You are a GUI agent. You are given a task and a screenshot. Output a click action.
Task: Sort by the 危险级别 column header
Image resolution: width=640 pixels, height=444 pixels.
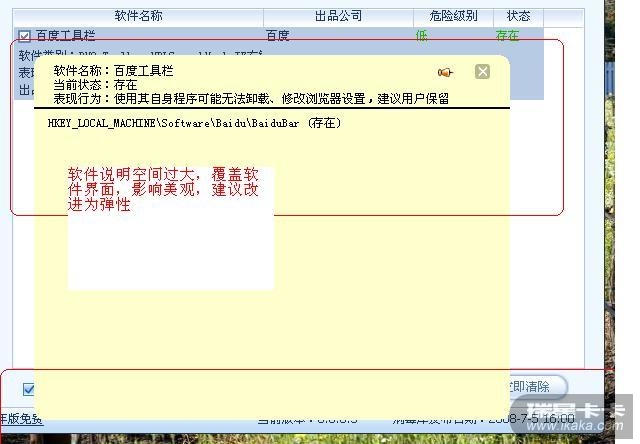pyautogui.click(x=453, y=16)
